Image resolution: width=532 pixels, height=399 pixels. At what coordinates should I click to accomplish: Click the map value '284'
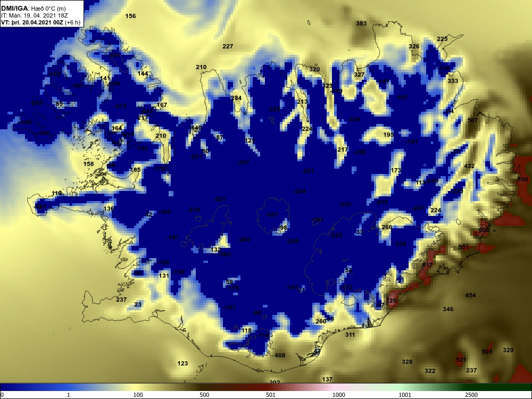[236, 98]
